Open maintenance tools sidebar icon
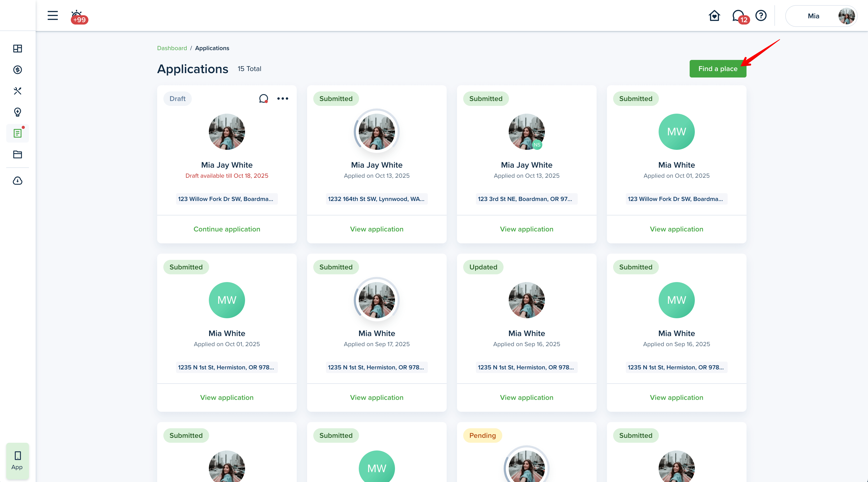Image resolution: width=868 pixels, height=482 pixels. [x=18, y=91]
